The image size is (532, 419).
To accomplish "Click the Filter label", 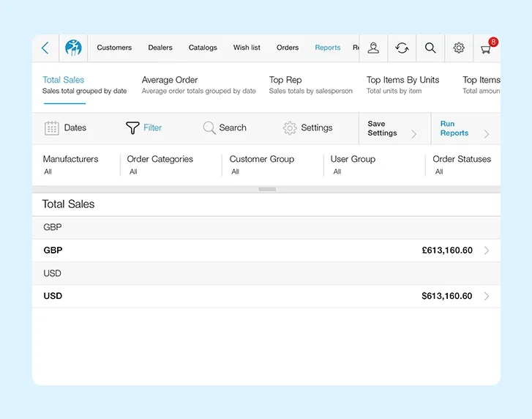I will pyautogui.click(x=152, y=127).
